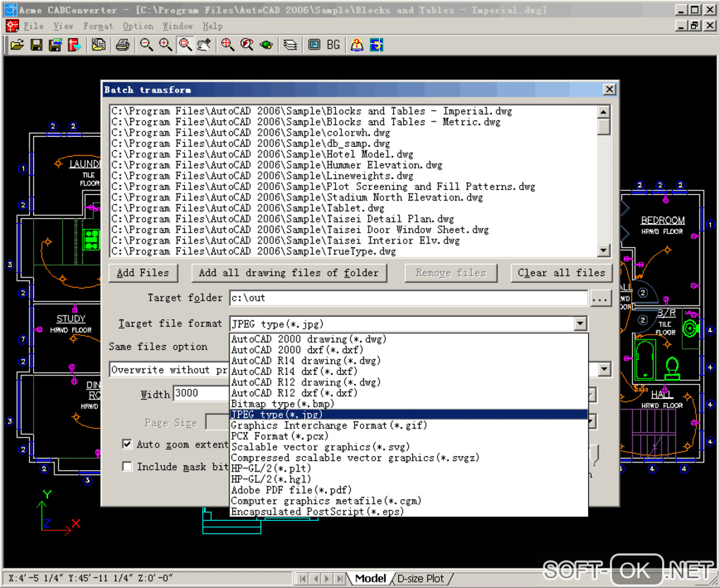Screen dimensions: 720x588
Task: Choose Scalable vector graphics(*.svg) option
Action: 409,447
